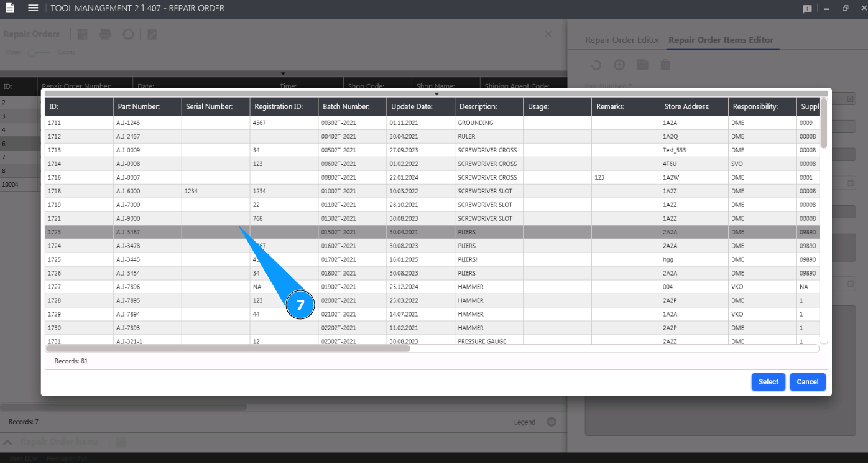Sort by the Store Address column header
Screen dimensions: 868x464
coord(695,107)
